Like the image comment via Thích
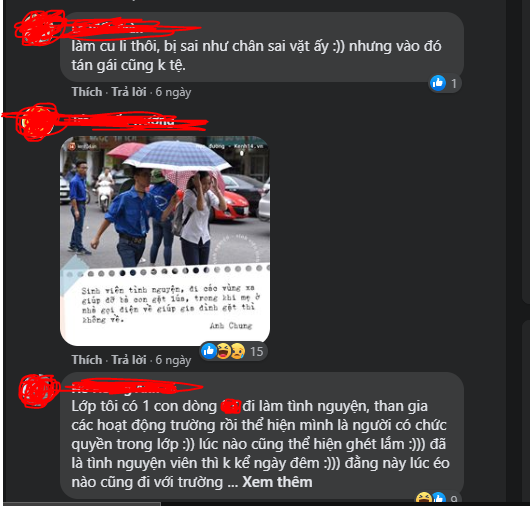Viewport: 530px width, 506px height. [87, 360]
